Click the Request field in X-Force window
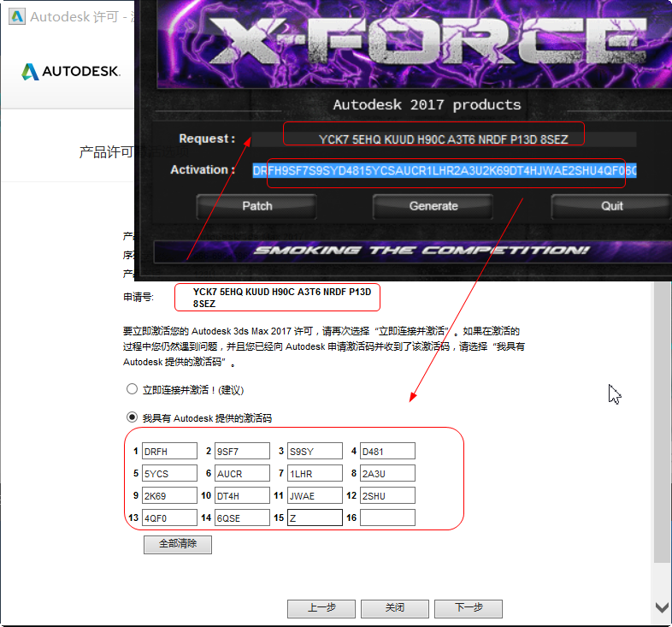 click(444, 139)
